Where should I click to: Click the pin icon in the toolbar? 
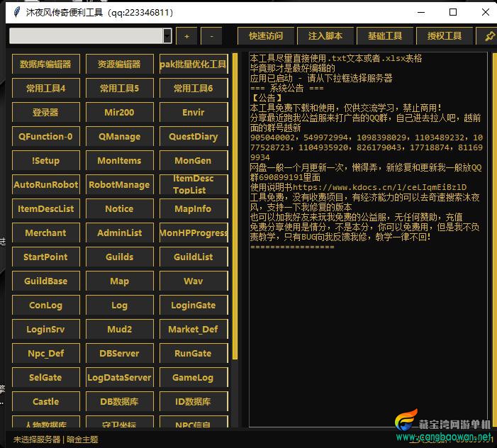[x=488, y=36]
